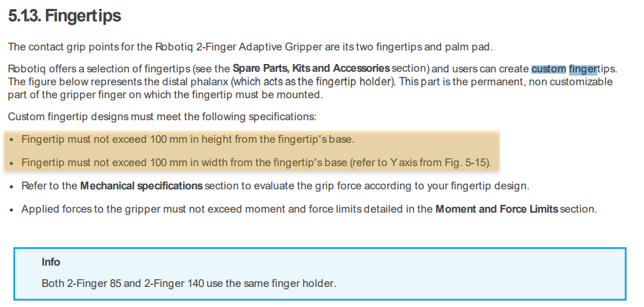Screen dimensions: 644x307
Task: Click the Info box title
Action: (x=51, y=262)
